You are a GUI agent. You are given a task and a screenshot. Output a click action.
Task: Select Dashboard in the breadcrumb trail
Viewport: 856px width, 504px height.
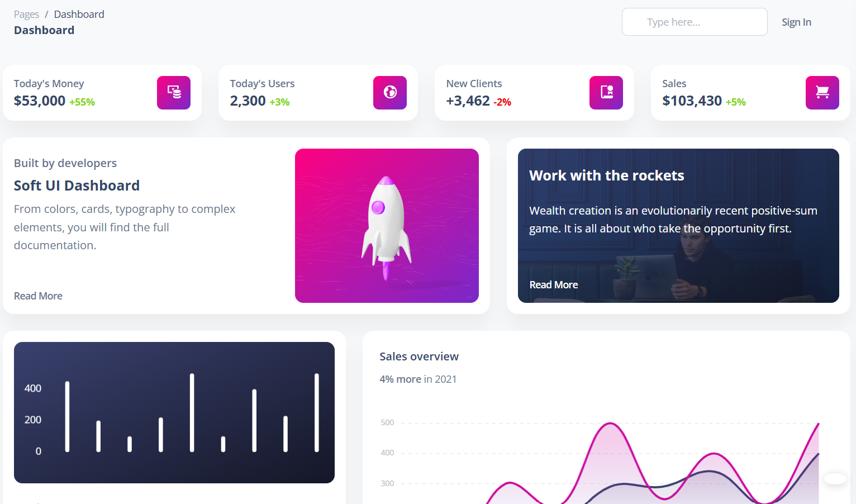point(79,15)
